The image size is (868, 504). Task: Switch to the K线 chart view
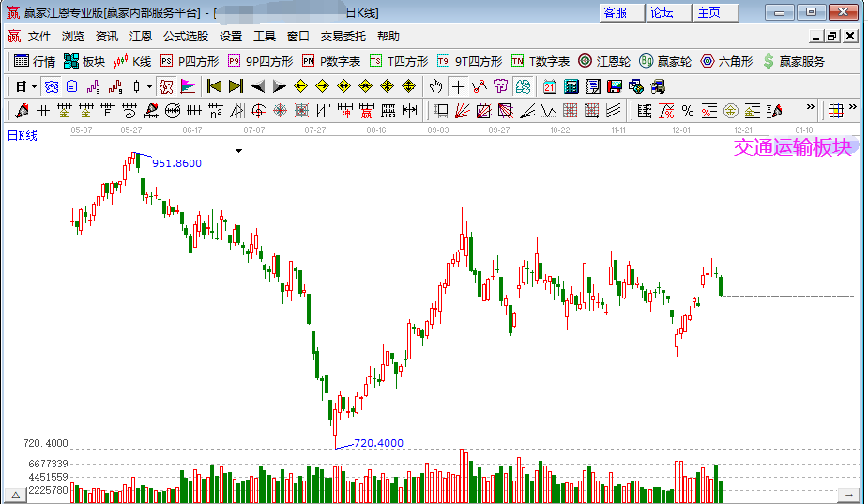(131, 62)
